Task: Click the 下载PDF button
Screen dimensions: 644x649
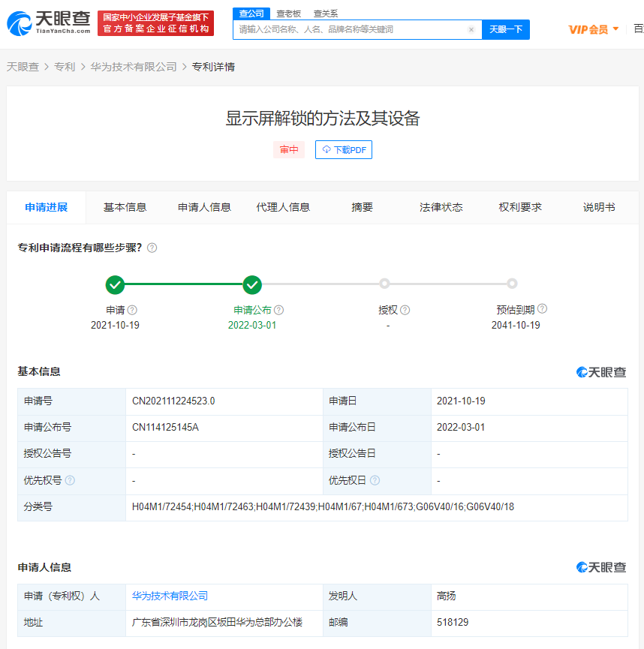Action: (x=344, y=150)
